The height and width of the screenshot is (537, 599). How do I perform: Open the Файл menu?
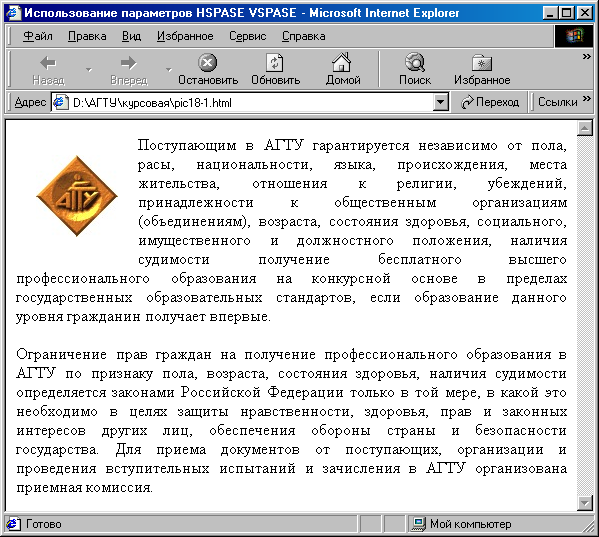[37, 36]
